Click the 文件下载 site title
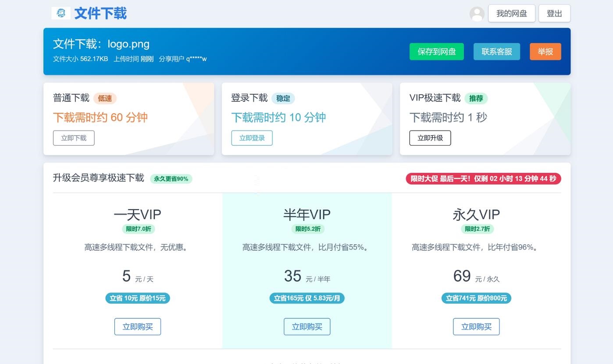Viewport: 613px width, 364px height. coord(100,13)
